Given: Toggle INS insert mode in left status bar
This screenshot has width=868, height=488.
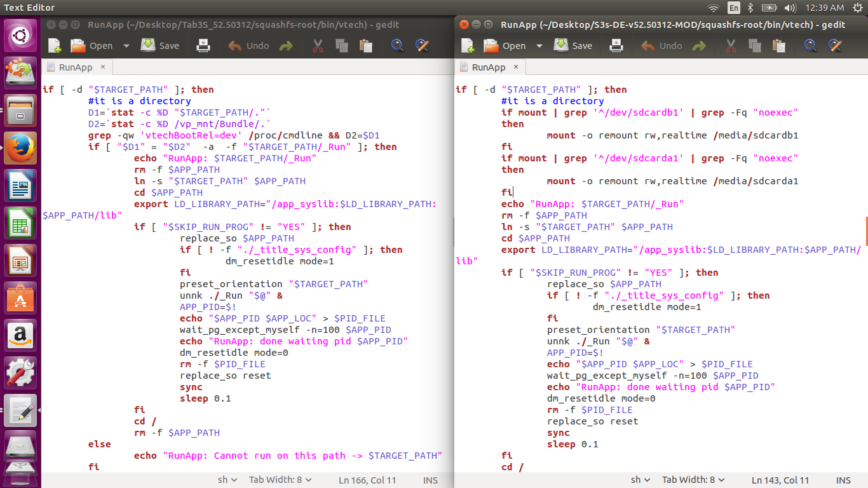Looking at the screenshot, I should pyautogui.click(x=430, y=480).
